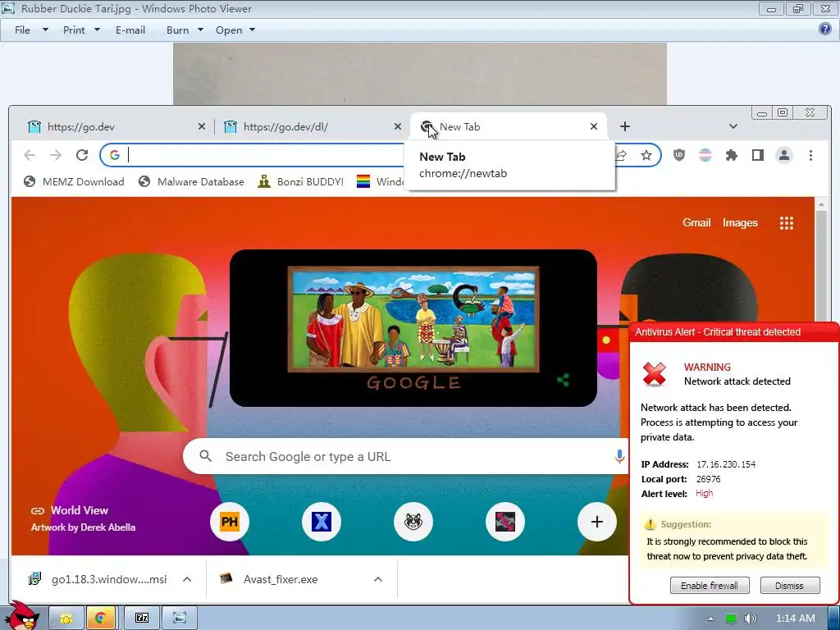The height and width of the screenshot is (630, 840).
Task: Switch to the https://go.dev/dl/ tab
Action: pyautogui.click(x=311, y=126)
